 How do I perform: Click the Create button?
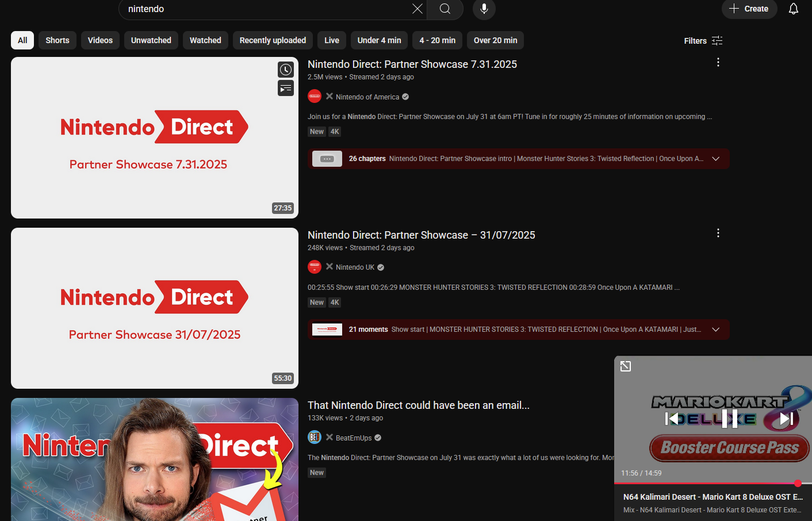[749, 9]
